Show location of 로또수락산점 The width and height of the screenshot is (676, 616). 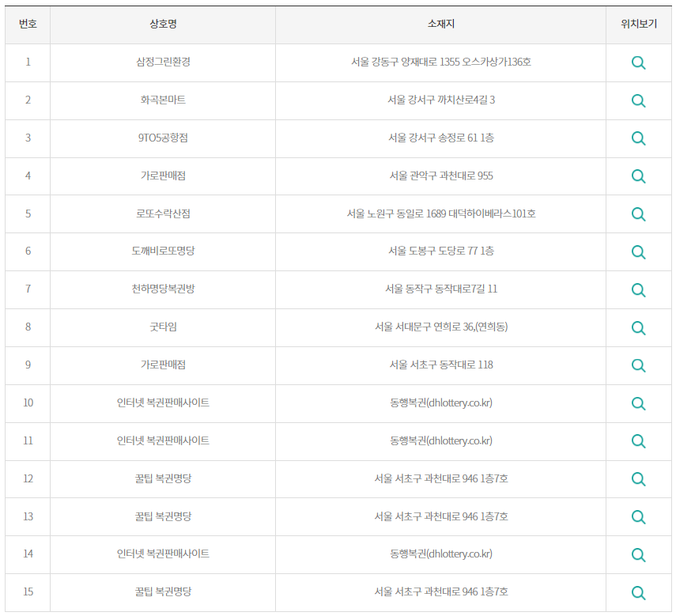point(639,214)
